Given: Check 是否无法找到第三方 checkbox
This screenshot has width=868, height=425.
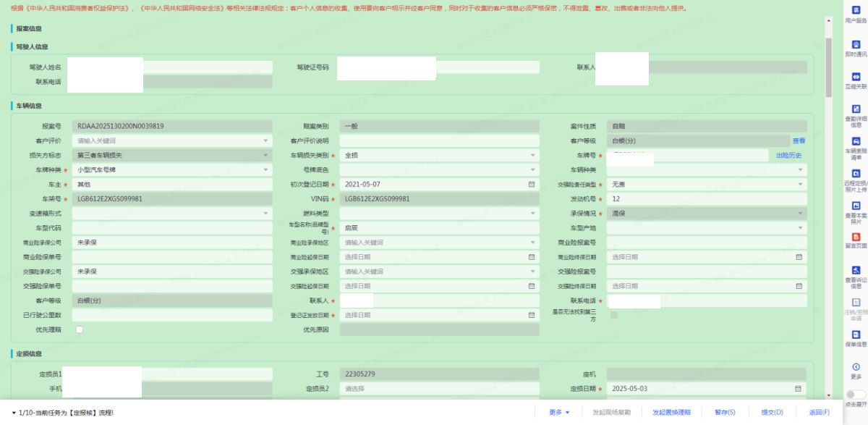Looking at the screenshot, I should [614, 315].
